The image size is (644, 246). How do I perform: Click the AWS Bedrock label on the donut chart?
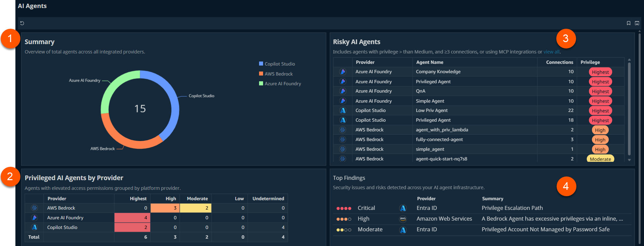pos(102,148)
